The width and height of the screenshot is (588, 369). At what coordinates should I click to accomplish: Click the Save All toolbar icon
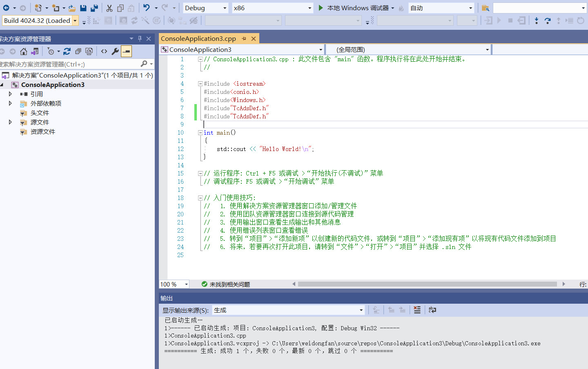click(x=94, y=8)
